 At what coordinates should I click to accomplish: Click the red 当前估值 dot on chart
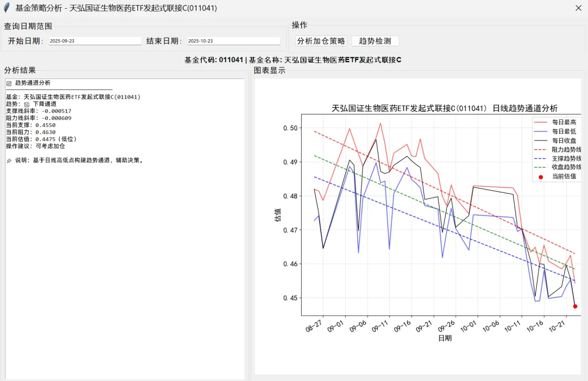tap(575, 306)
